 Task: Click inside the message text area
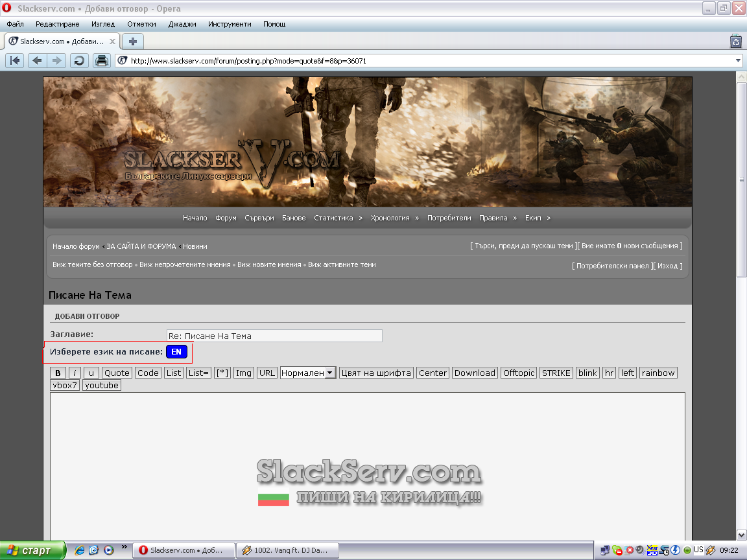pos(367,466)
